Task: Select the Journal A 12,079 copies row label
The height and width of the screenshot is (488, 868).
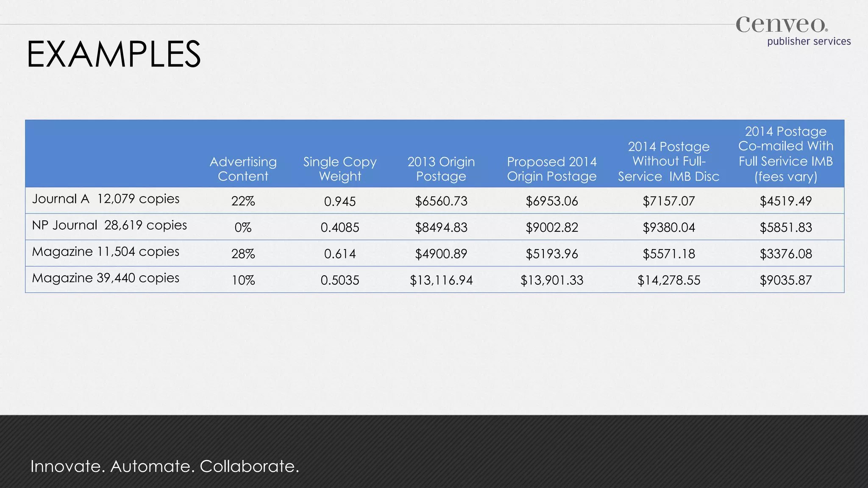Action: click(106, 199)
